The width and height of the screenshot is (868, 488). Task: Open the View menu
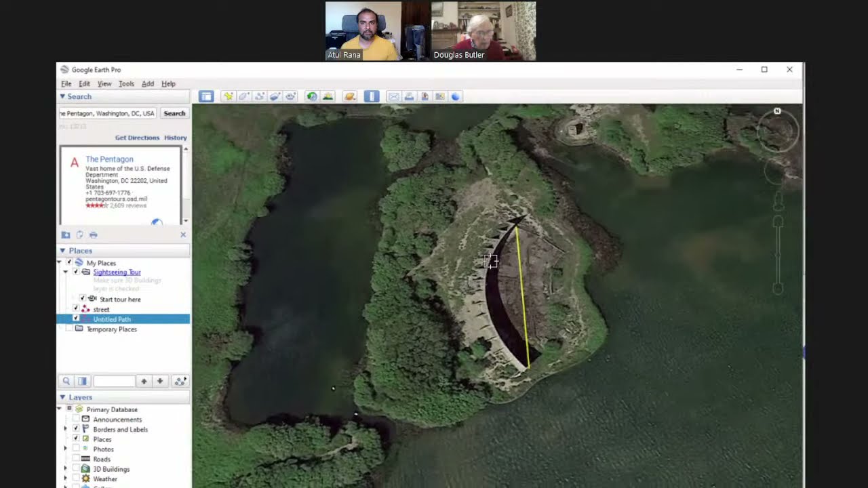(104, 83)
